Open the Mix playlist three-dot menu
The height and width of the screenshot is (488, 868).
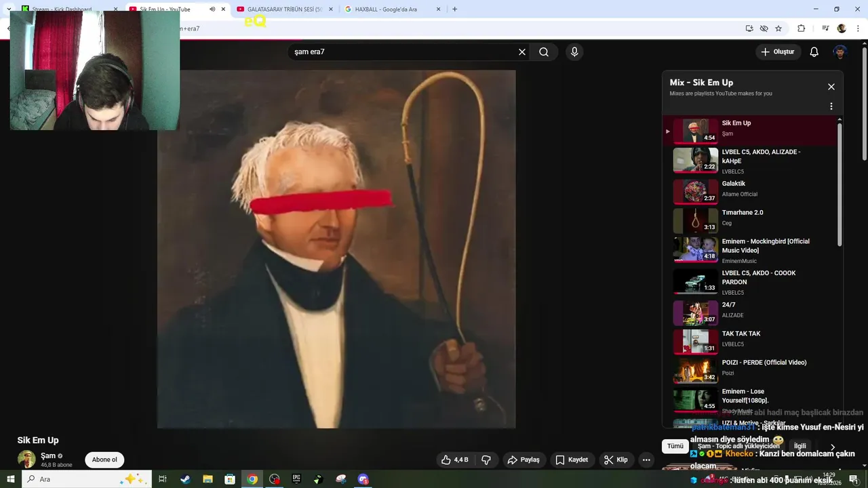831,106
